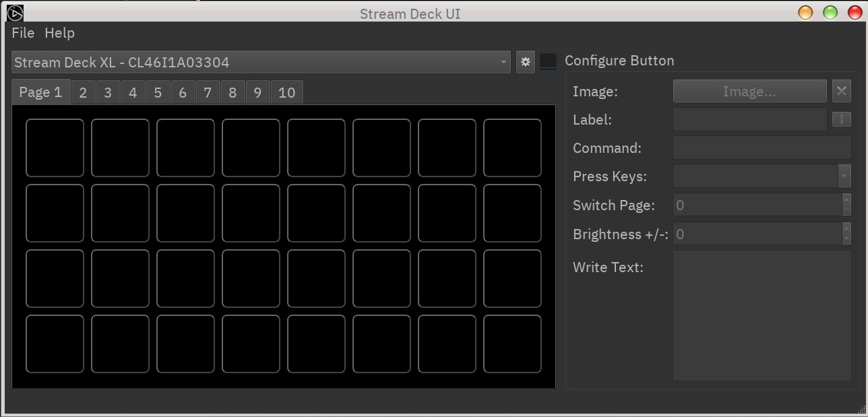Select the top-left deck key
Image resolution: width=868 pixels, height=417 pixels.
click(55, 148)
